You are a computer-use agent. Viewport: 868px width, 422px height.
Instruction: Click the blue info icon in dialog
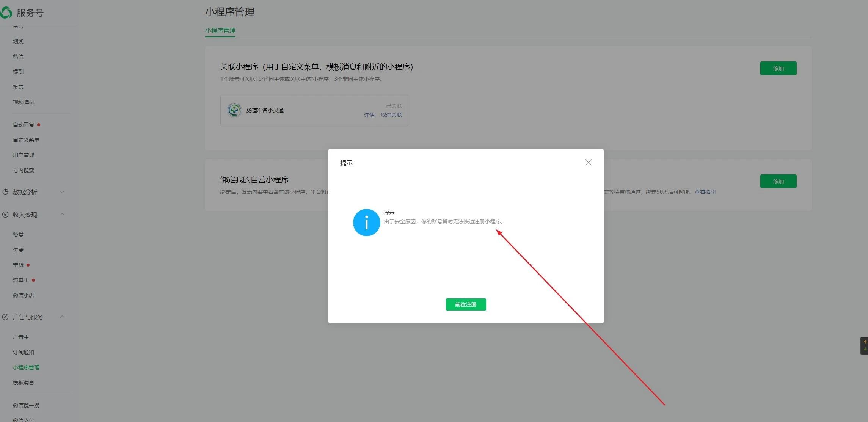366,223
